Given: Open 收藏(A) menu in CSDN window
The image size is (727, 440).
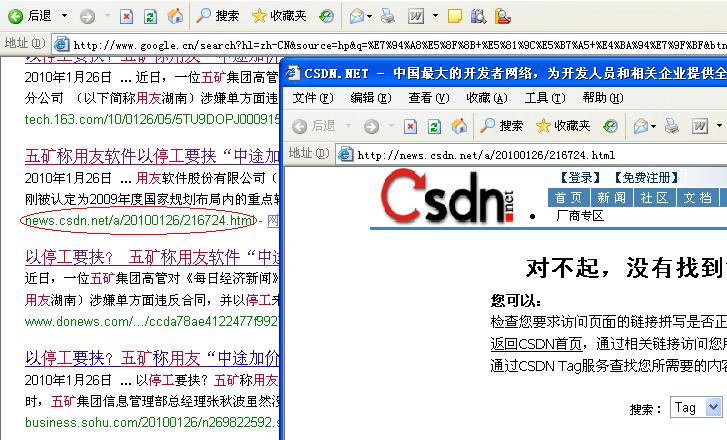Looking at the screenshot, I should coord(487,98).
